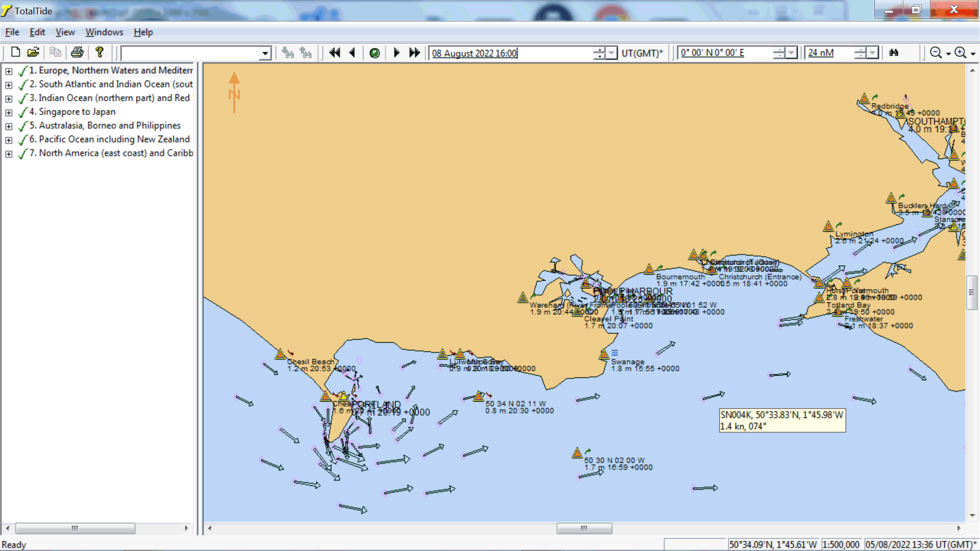Click the New document icon
Screen dimensions: 980x551
(x=15, y=53)
